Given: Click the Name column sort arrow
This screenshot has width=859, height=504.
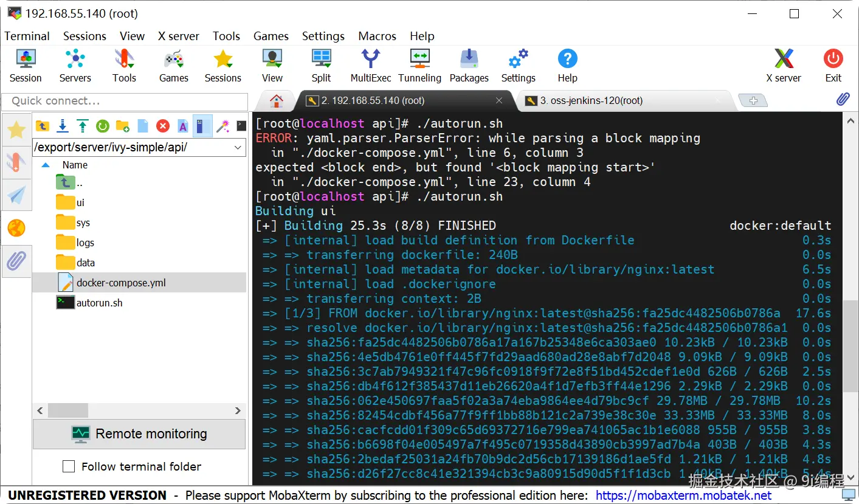Looking at the screenshot, I should tap(46, 165).
